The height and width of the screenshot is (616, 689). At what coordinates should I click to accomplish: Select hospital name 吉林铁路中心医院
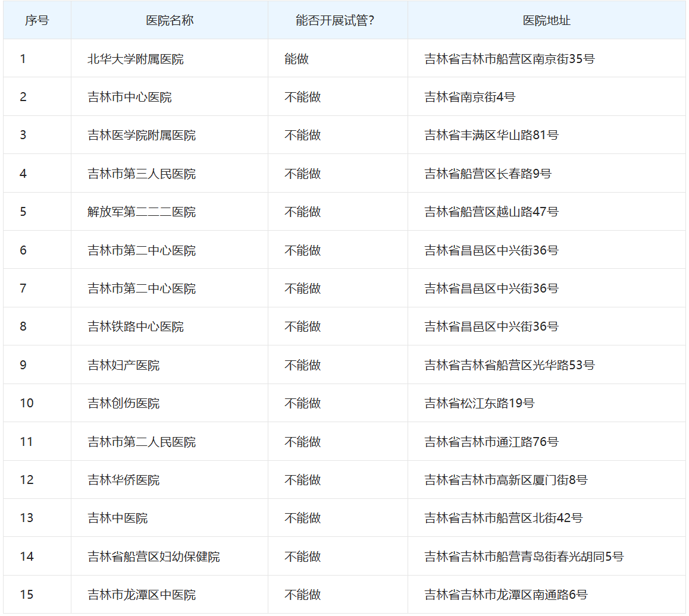click(x=135, y=326)
